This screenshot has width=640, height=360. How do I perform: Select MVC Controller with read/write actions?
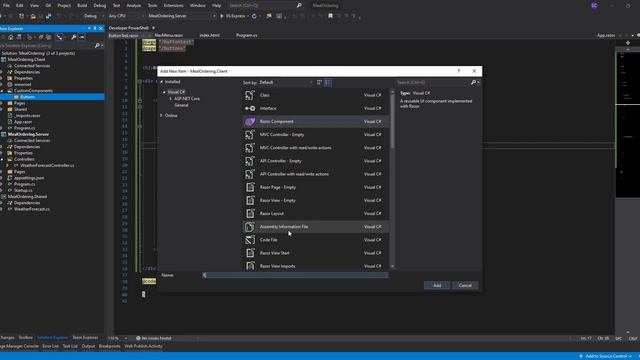[316, 148]
